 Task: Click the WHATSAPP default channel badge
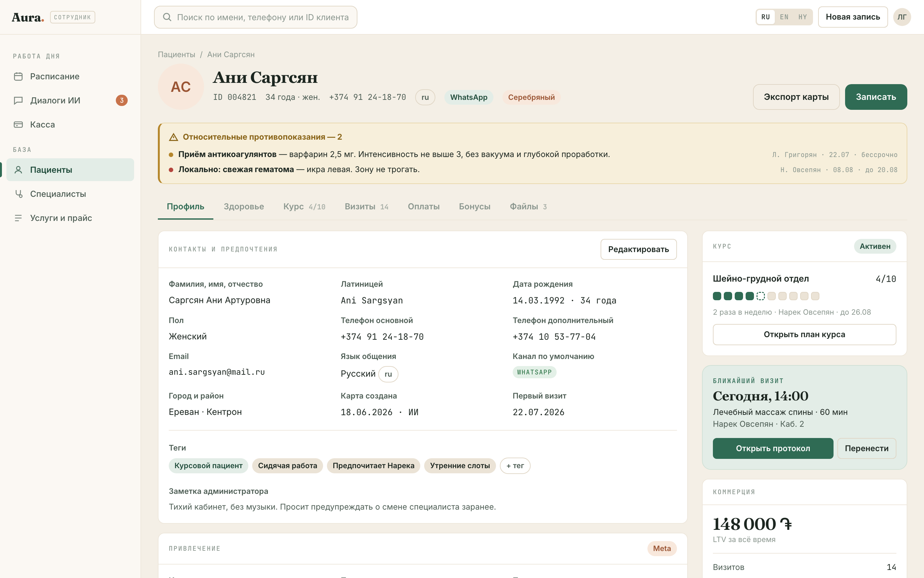coord(534,372)
